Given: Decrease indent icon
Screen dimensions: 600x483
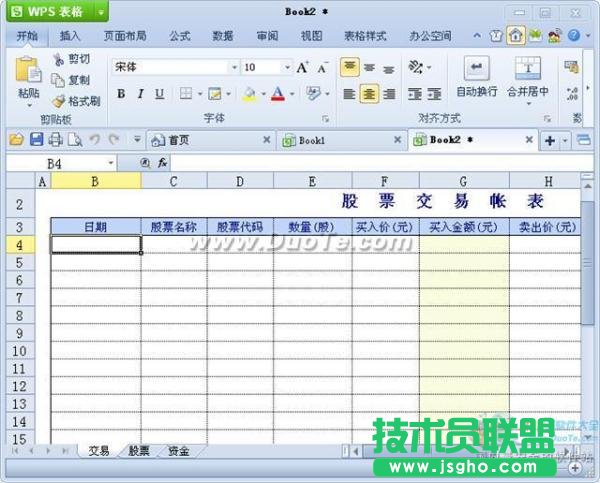Looking at the screenshot, I should tap(415, 94).
